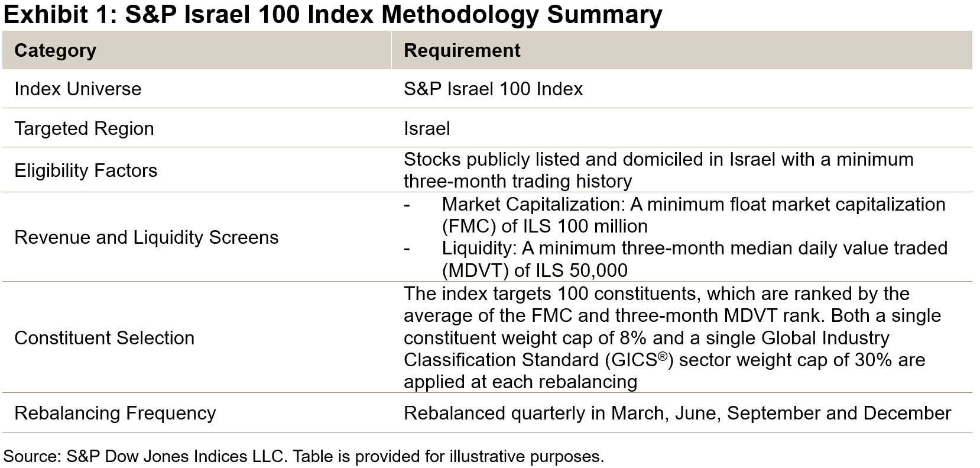Select the Constituent Selection row label

pos(104,338)
